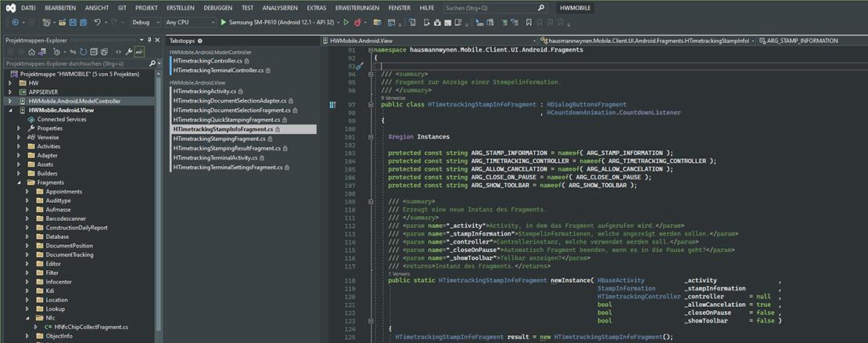Toggle the preview selected items icon

click(139, 52)
